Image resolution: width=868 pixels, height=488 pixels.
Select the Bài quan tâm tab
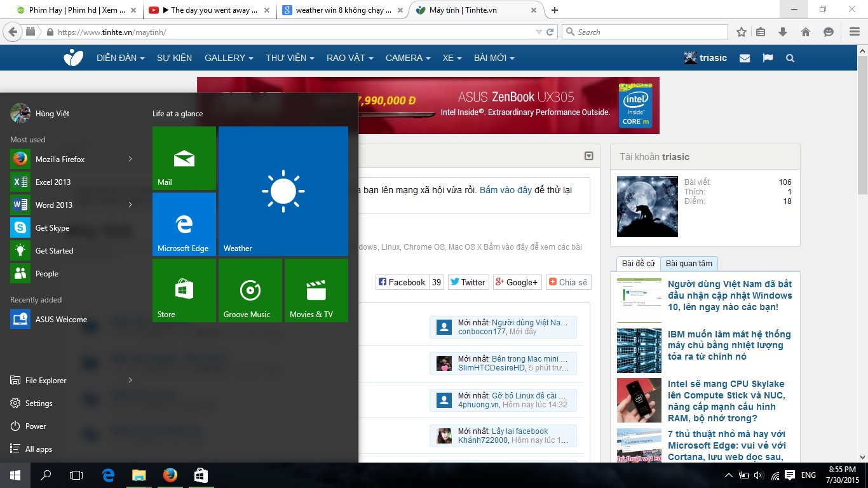click(x=689, y=263)
